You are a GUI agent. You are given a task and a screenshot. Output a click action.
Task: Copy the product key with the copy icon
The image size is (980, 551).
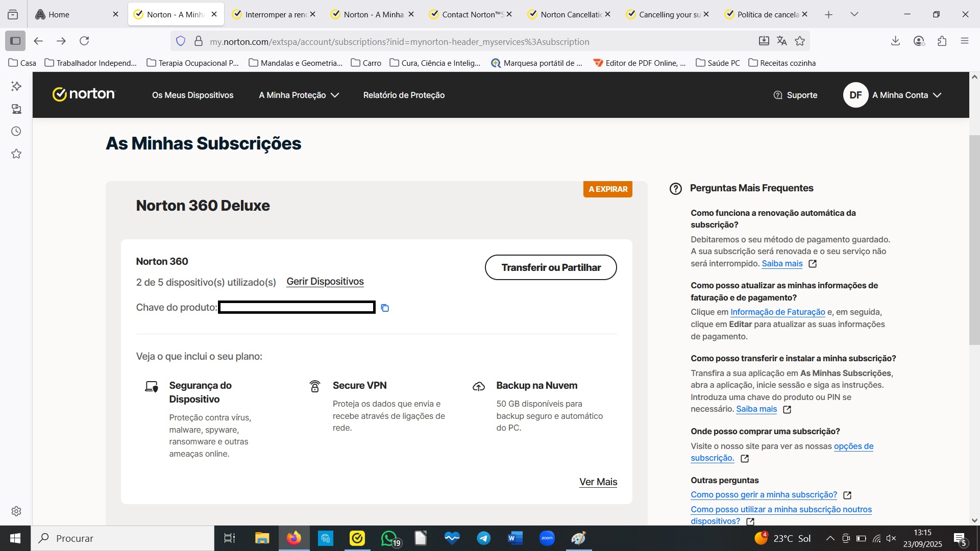pyautogui.click(x=385, y=308)
